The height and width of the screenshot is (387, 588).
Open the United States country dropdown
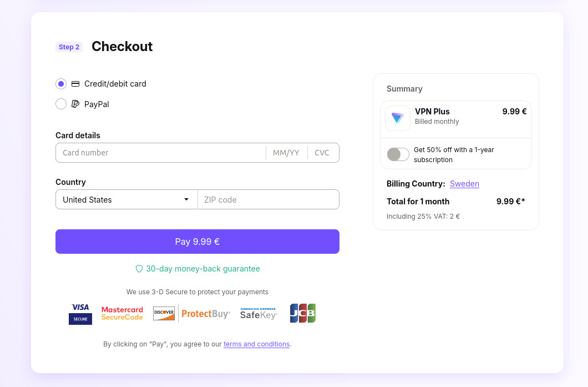coord(126,200)
